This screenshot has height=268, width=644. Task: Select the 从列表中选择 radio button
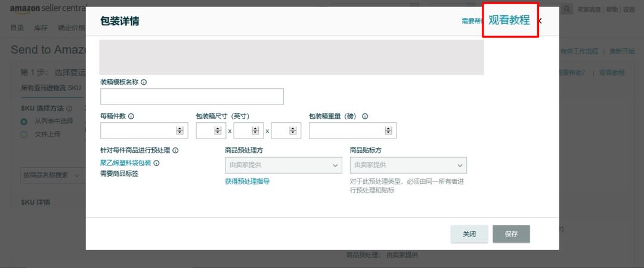tap(24, 121)
